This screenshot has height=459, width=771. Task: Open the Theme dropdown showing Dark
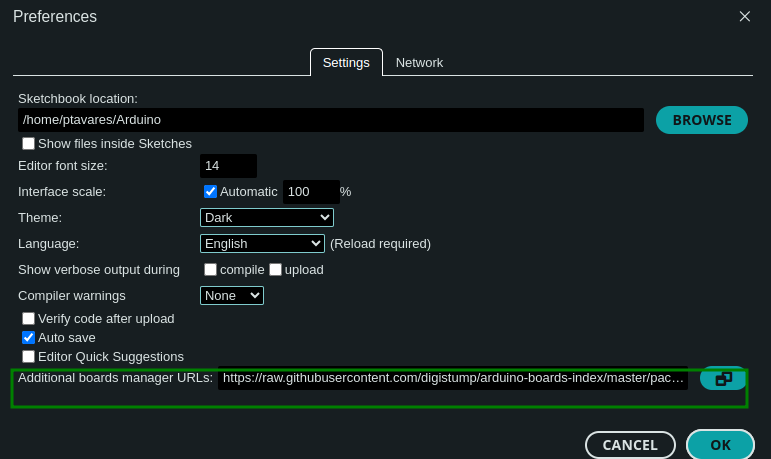click(x=266, y=217)
